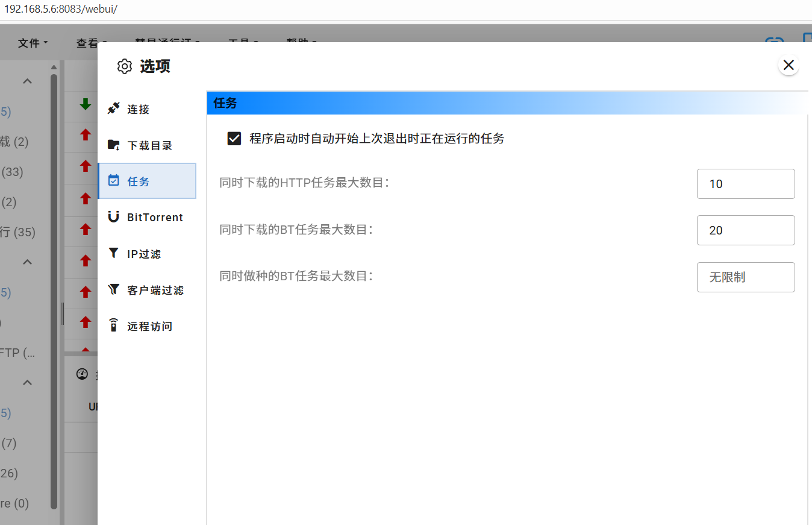812x525 pixels.
Task: Click the 下载目录 folder icon
Action: pos(113,145)
